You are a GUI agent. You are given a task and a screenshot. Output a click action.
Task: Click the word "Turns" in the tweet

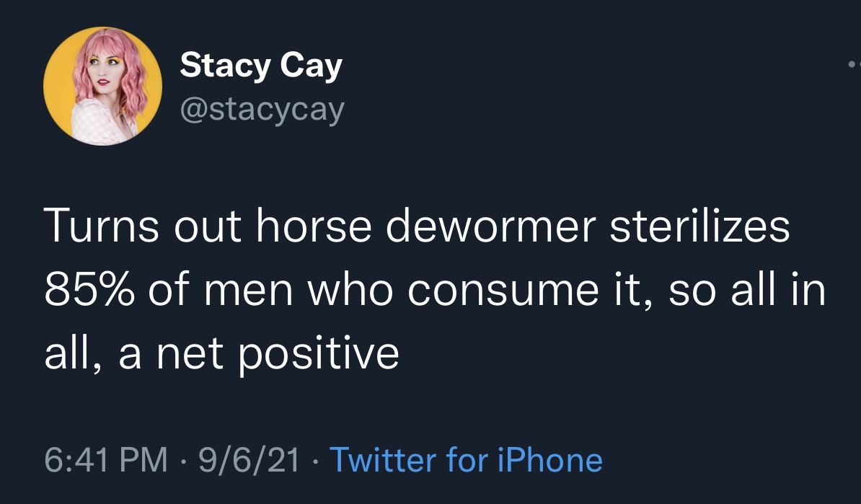pos(102,226)
